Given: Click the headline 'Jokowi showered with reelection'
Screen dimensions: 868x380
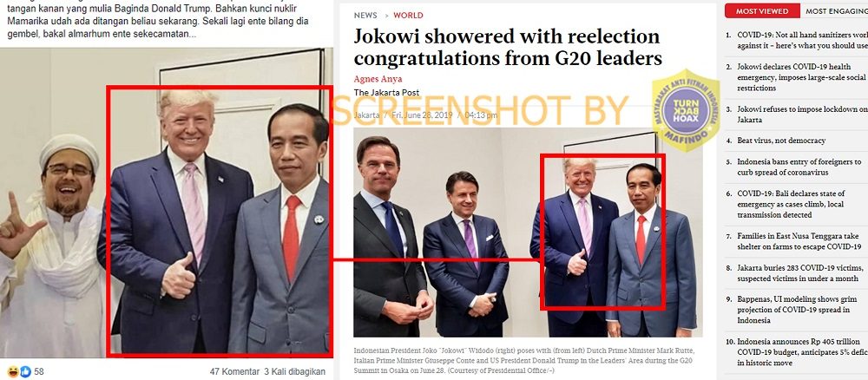Looking at the screenshot, I should [x=508, y=47].
